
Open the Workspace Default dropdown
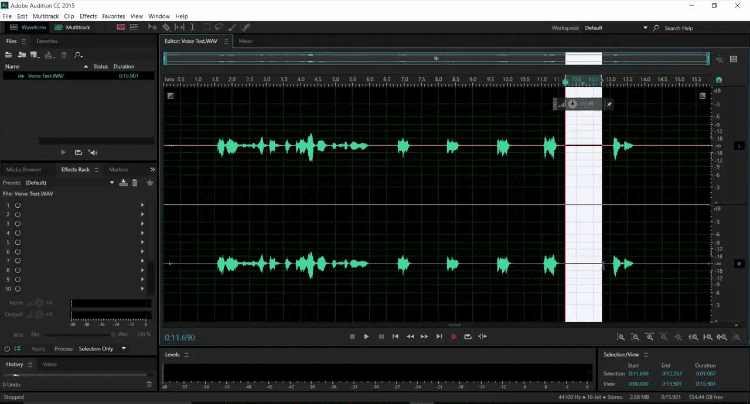pyautogui.click(x=616, y=28)
